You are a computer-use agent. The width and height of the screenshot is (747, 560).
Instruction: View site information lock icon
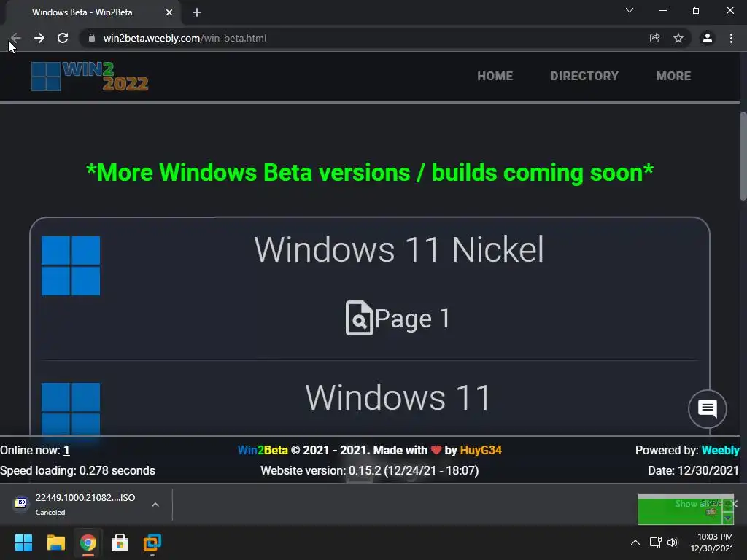coord(92,38)
